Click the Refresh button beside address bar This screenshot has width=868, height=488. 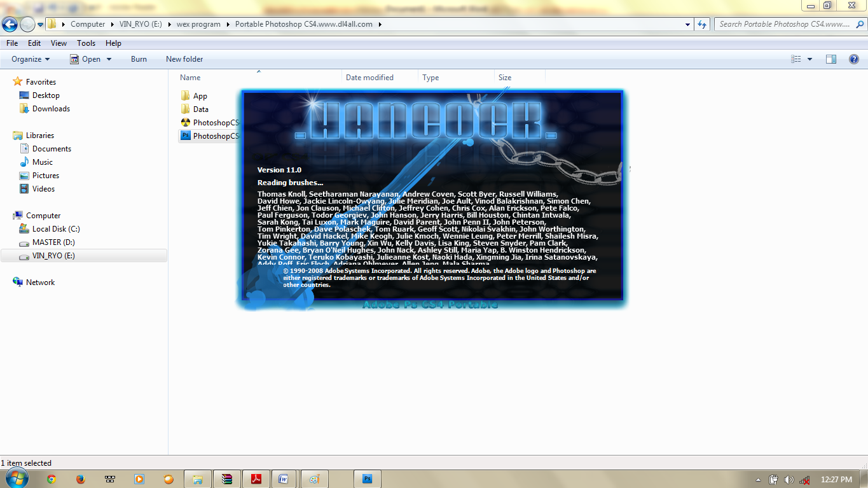[702, 24]
